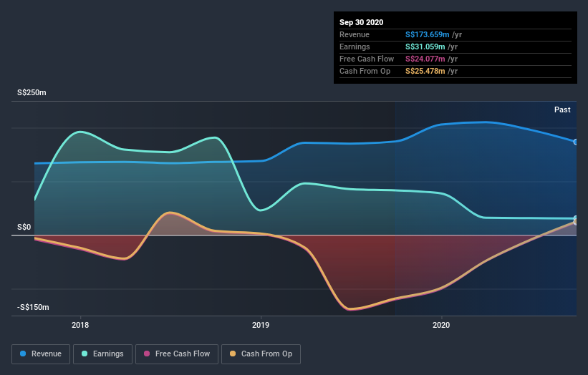
Task: Click the S$31.059m earnings value in tooltip
Action: (425, 47)
